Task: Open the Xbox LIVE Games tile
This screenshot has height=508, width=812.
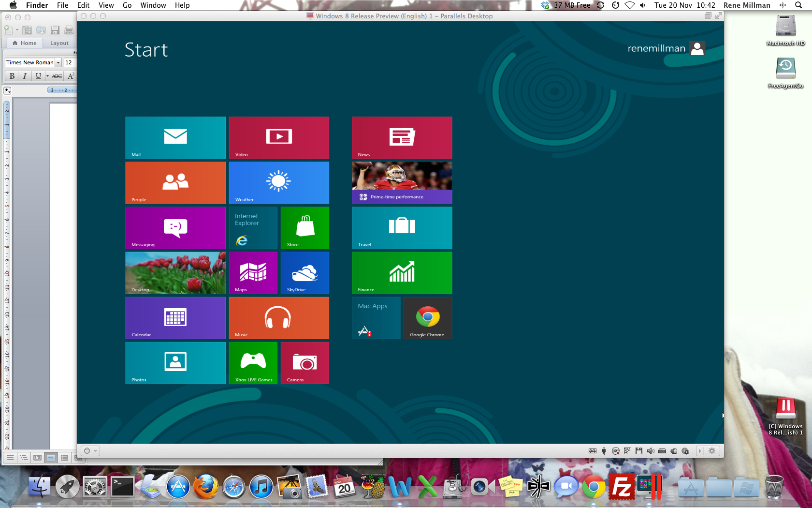Action: point(253,363)
